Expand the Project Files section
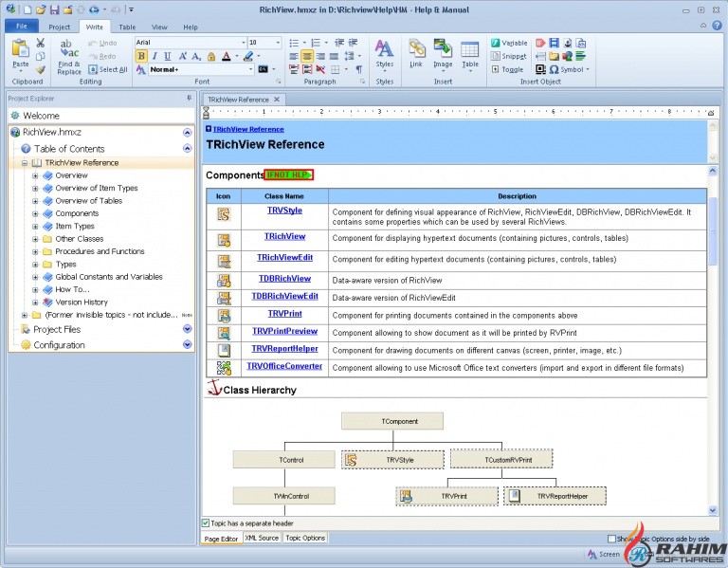This screenshot has height=568, width=728. coord(187,329)
